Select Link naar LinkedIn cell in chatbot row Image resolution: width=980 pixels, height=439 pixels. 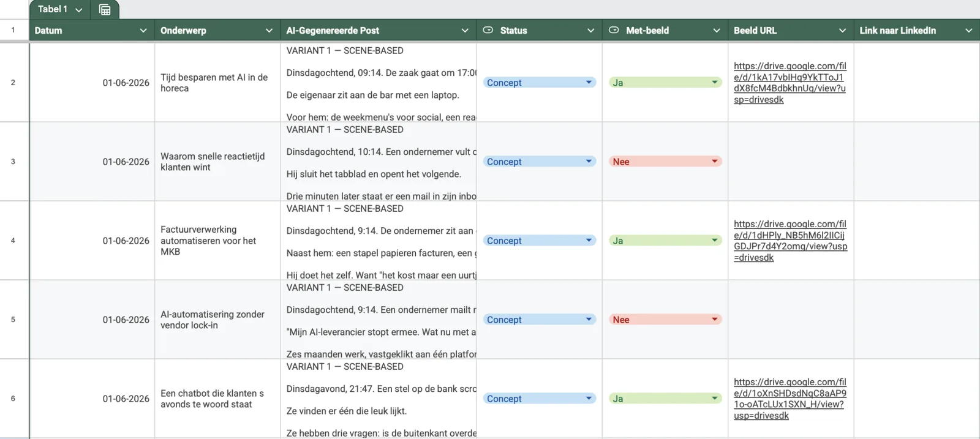click(x=917, y=399)
